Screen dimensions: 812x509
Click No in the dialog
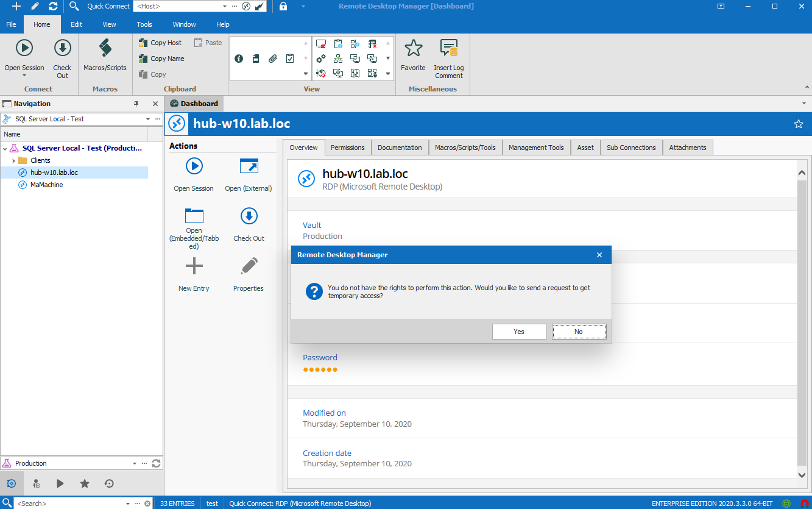click(578, 332)
